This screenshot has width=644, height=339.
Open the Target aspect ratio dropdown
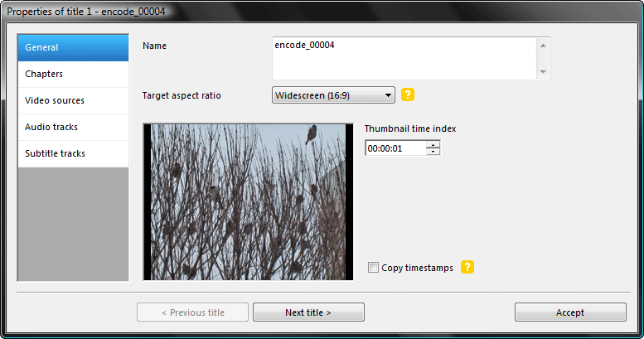point(333,95)
